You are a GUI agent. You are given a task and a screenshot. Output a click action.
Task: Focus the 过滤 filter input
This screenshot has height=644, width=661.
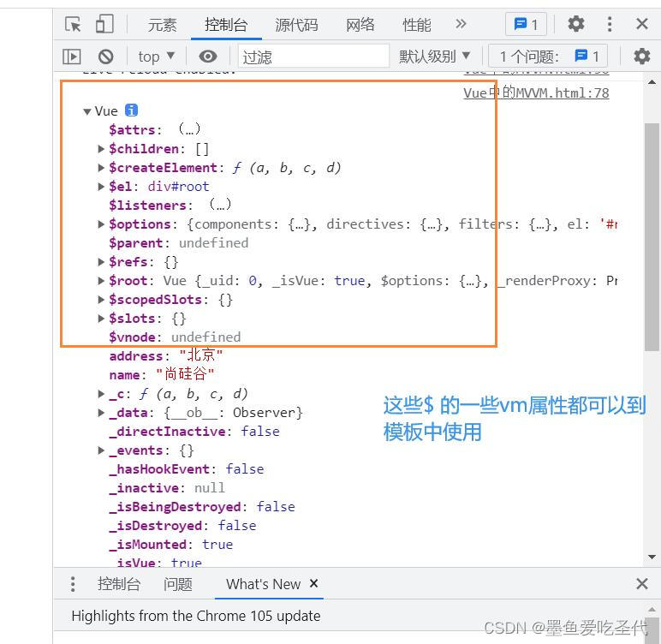(313, 56)
